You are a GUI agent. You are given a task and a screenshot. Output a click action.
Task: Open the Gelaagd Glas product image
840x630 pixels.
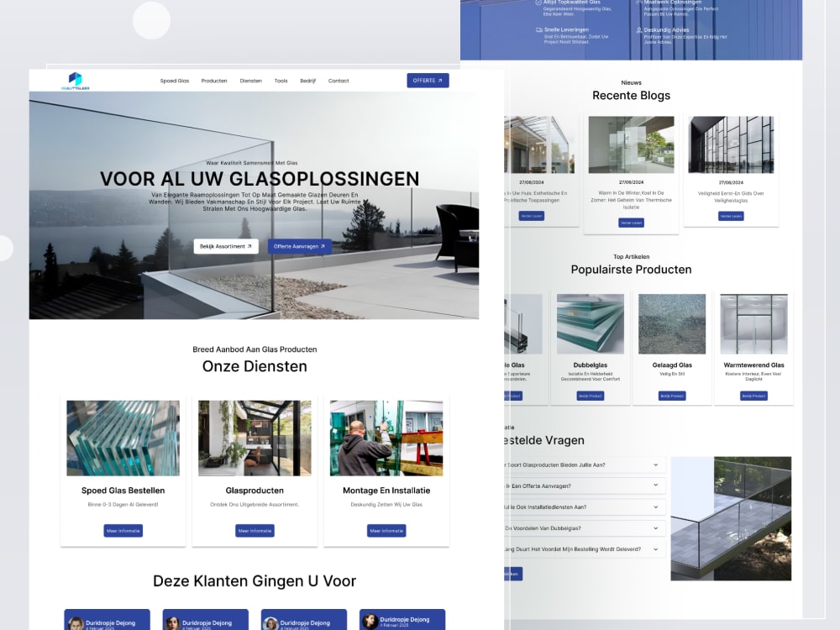pyautogui.click(x=672, y=323)
